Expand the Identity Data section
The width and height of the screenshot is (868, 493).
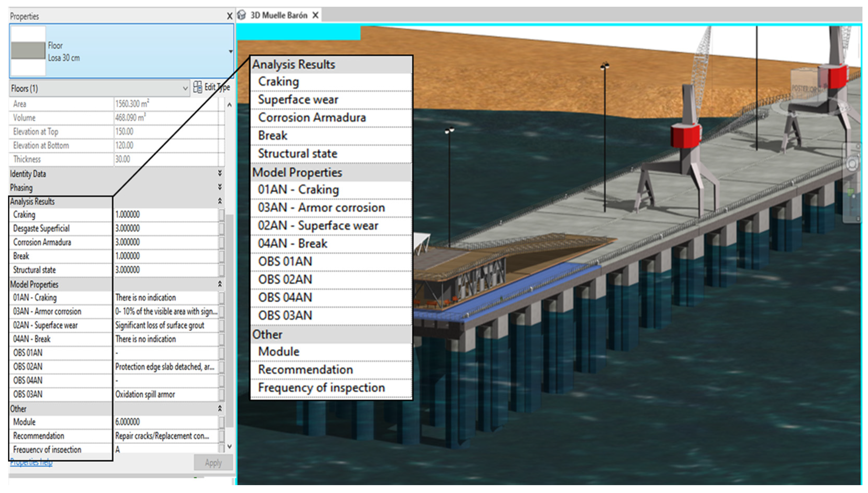pyautogui.click(x=220, y=173)
